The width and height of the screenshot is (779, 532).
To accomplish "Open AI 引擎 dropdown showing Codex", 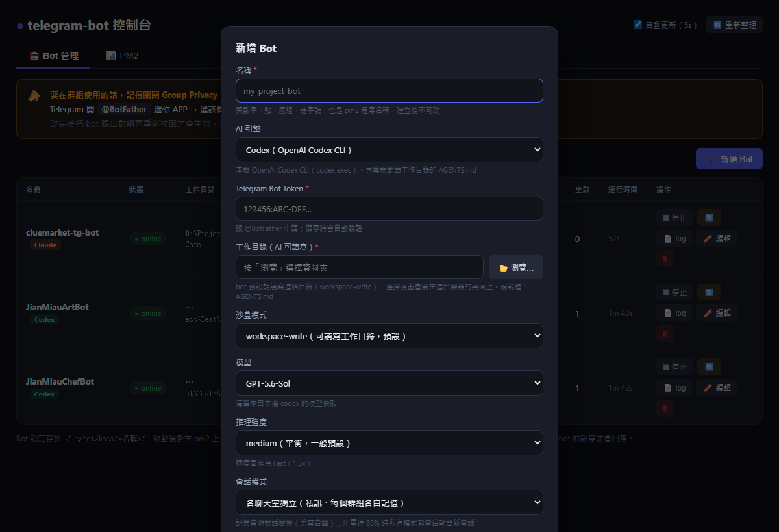I will click(x=389, y=150).
